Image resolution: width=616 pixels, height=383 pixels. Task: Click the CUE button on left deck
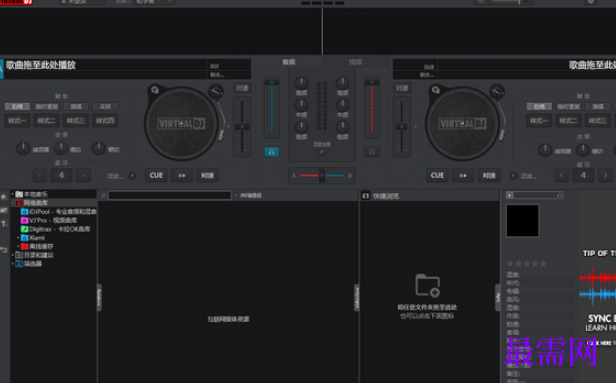click(x=156, y=175)
